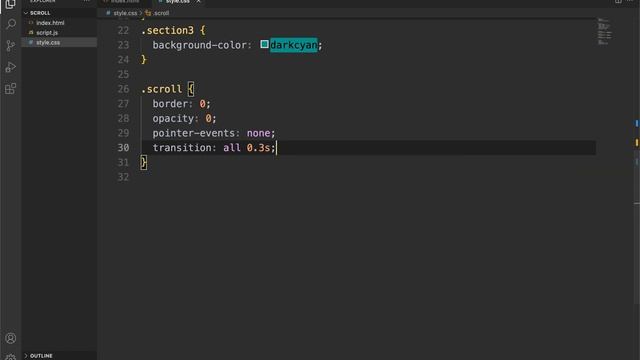Click line number 26 in gutter
Viewport: 640px width, 360px height.
click(x=123, y=89)
